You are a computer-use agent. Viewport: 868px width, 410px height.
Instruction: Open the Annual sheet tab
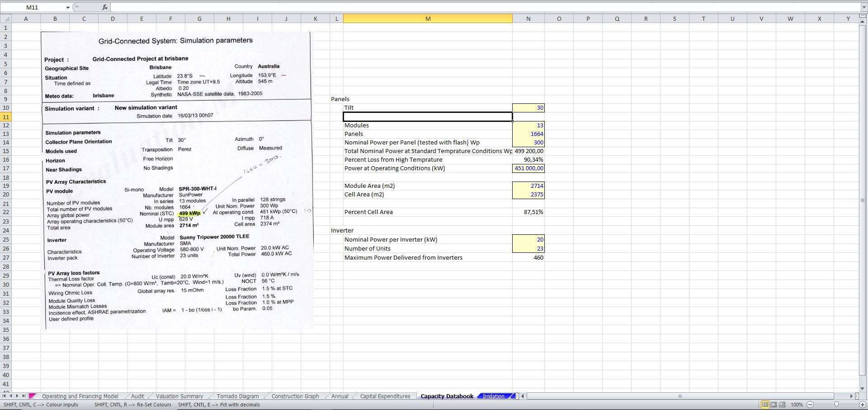click(x=340, y=396)
